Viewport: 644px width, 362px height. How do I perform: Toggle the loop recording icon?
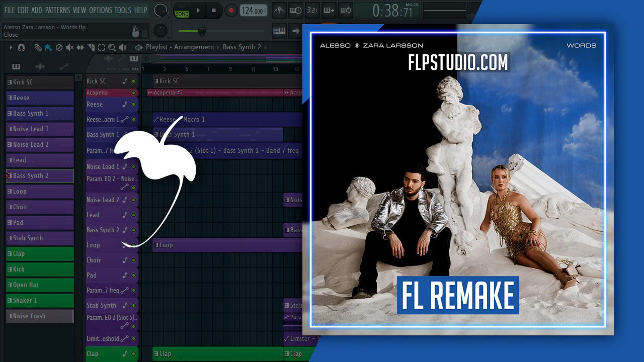(x=345, y=10)
